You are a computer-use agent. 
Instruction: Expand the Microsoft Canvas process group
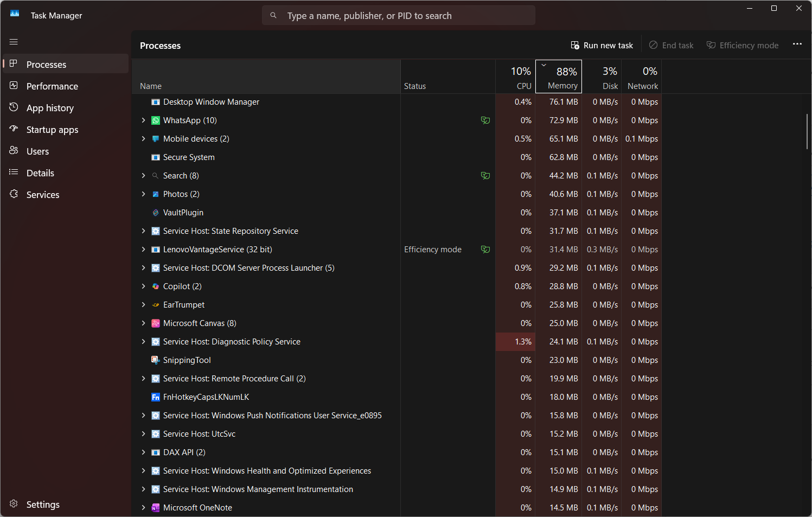point(143,323)
